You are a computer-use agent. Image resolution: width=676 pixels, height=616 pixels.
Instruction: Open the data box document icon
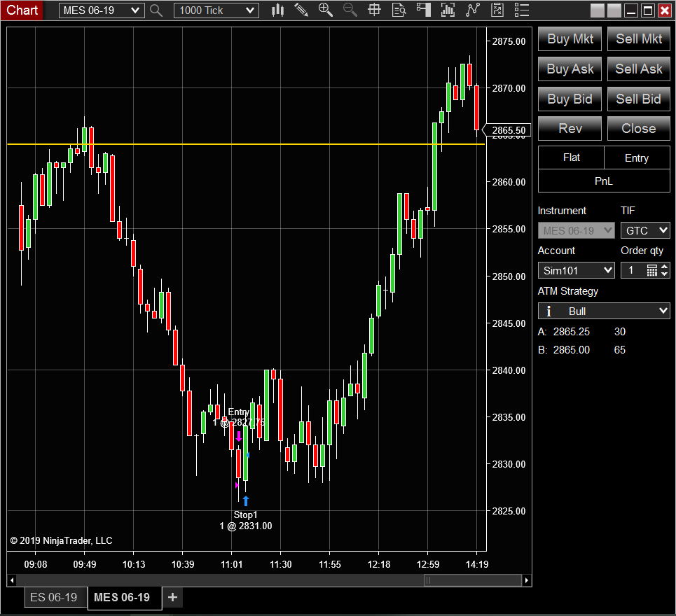399,10
